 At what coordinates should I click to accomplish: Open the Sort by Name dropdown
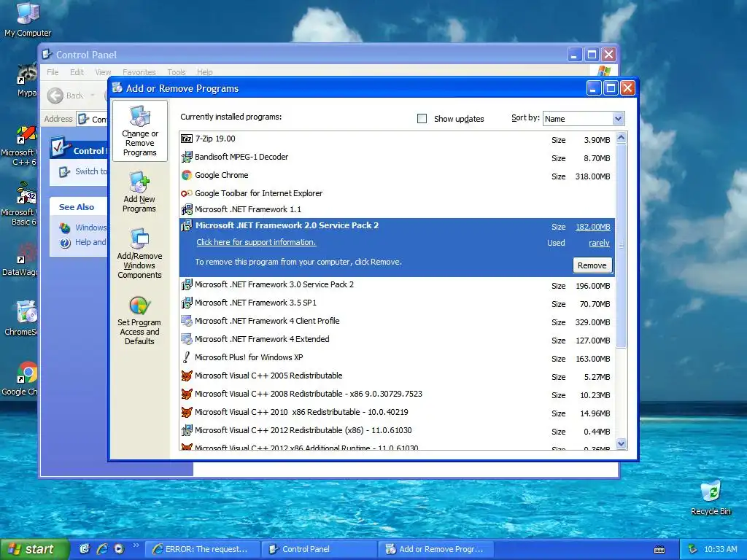point(617,119)
